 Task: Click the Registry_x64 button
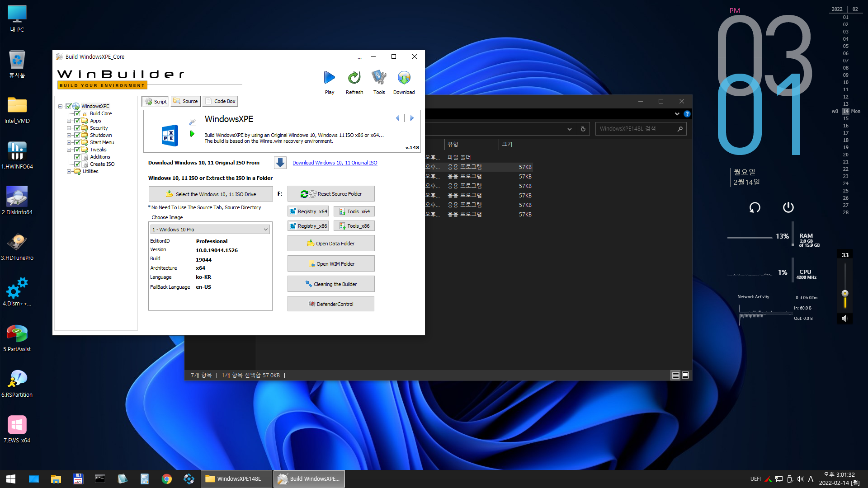point(308,211)
